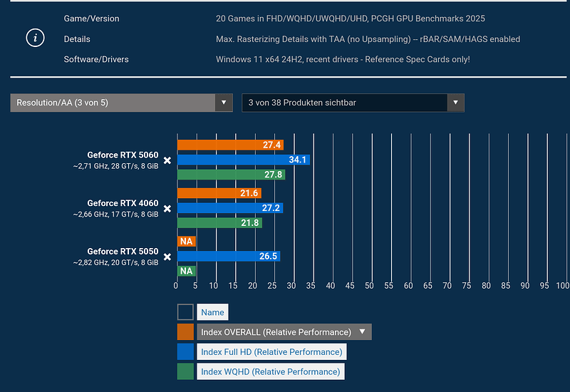570x392 pixels.
Task: Toggle the blue Full HD swatch
Action: click(x=185, y=351)
